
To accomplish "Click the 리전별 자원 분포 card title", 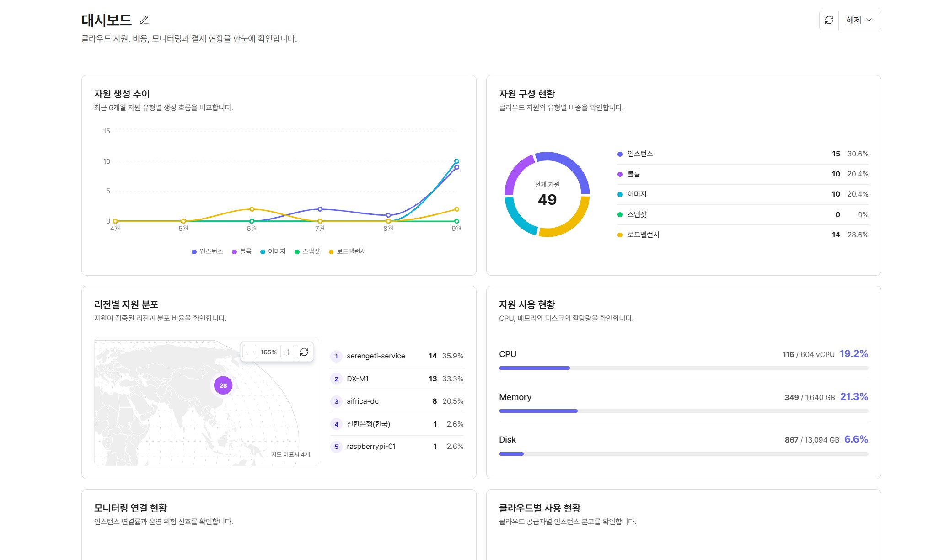I will tap(126, 304).
